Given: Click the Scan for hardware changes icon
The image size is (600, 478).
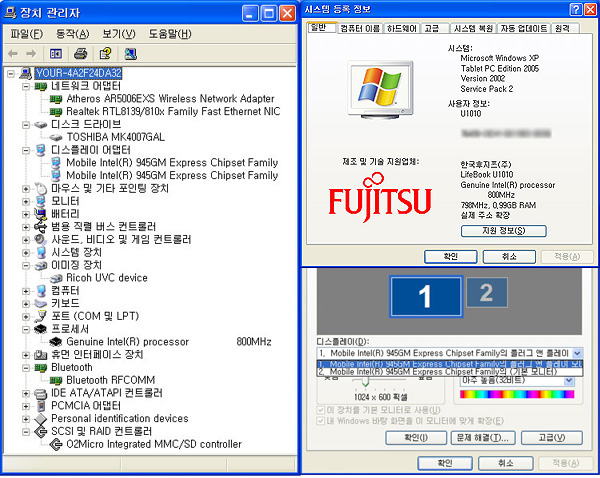Looking at the screenshot, I should tap(130, 54).
